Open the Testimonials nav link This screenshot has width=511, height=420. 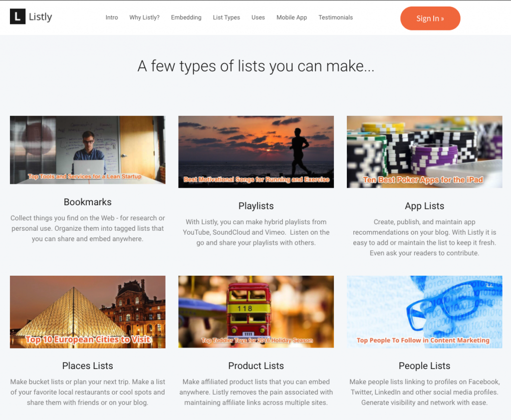336,17
